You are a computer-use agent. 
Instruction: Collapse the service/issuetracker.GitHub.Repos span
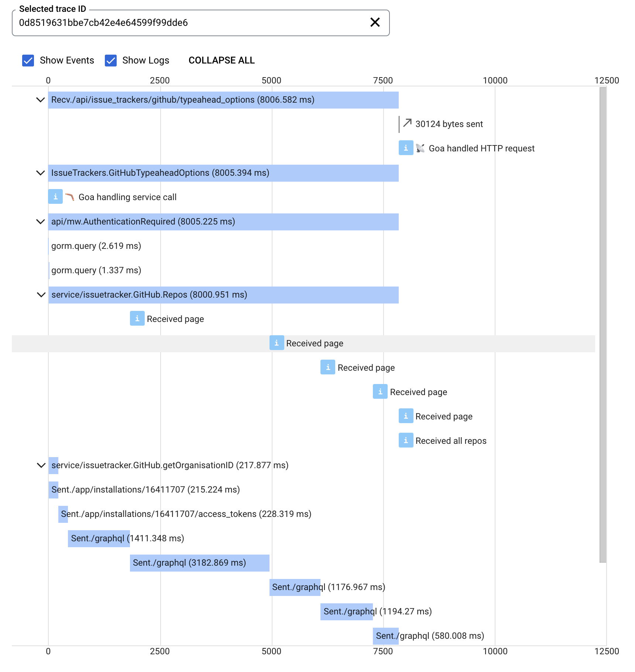pyautogui.click(x=41, y=295)
